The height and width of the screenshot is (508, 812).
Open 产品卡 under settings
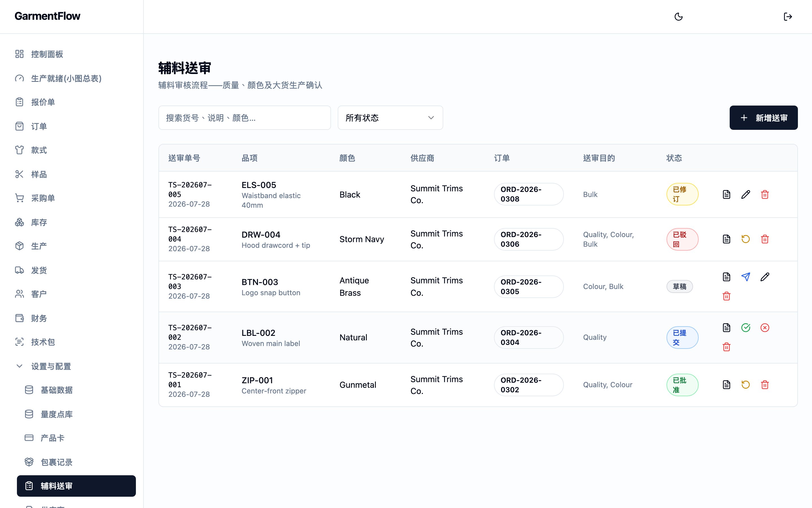click(x=76, y=438)
